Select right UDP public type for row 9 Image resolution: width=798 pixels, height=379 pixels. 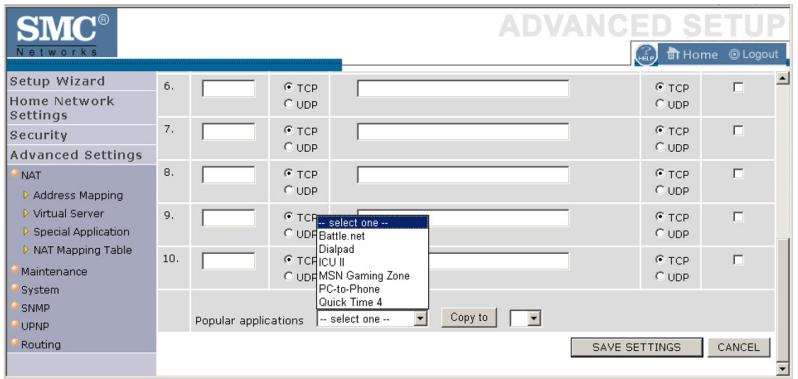coord(660,233)
